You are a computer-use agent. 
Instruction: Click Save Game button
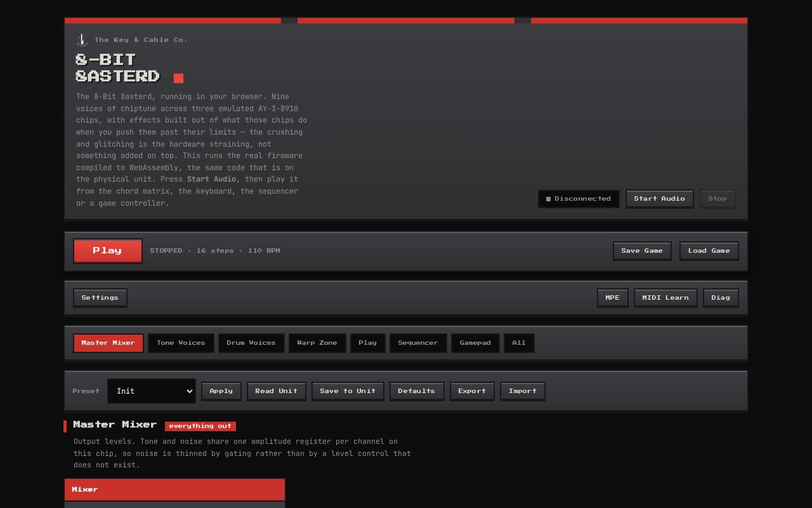tap(642, 251)
